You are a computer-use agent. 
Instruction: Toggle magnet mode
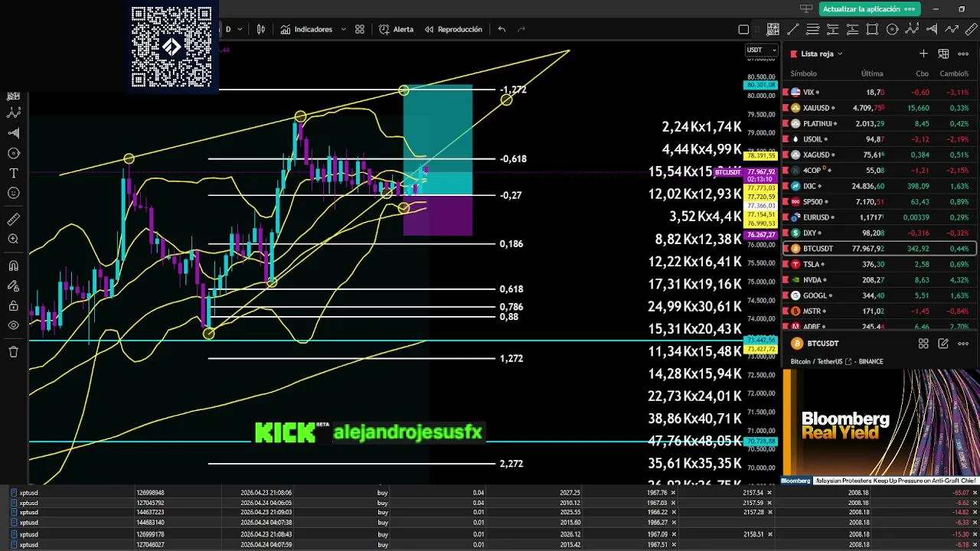click(13, 266)
